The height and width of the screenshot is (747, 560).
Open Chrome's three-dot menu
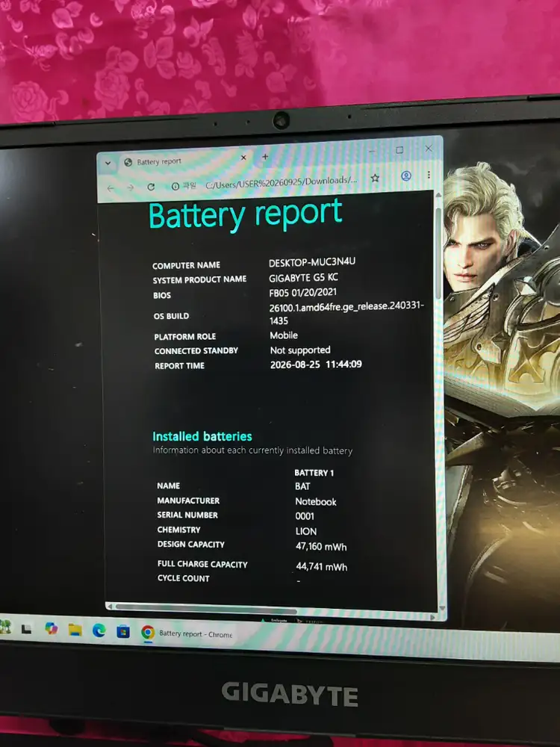(429, 175)
